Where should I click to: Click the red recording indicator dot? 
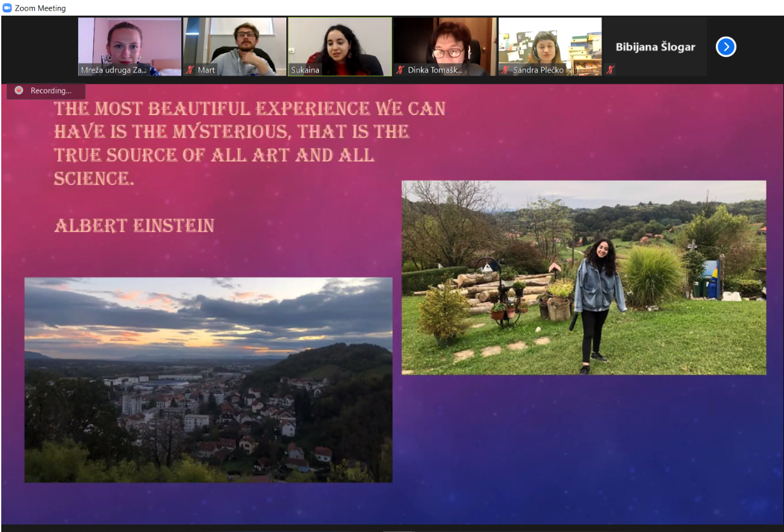click(19, 91)
